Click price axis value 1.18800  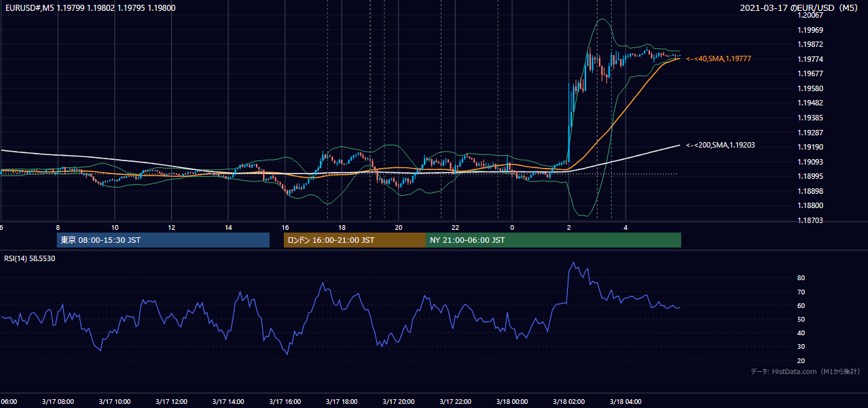[x=810, y=205]
